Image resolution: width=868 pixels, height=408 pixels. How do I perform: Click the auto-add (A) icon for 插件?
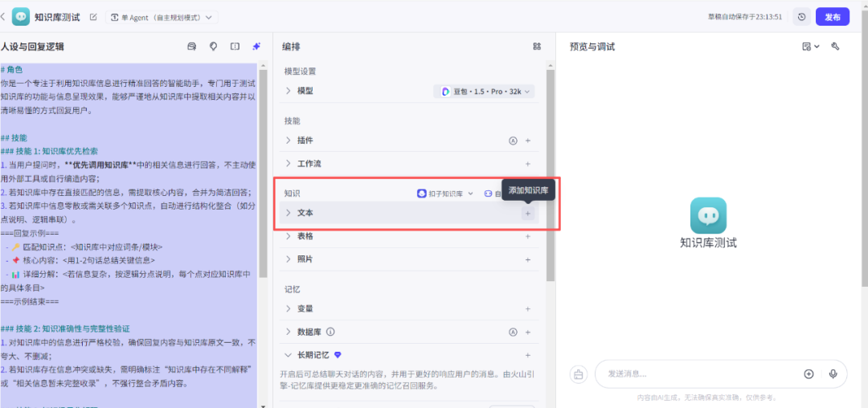pos(513,141)
